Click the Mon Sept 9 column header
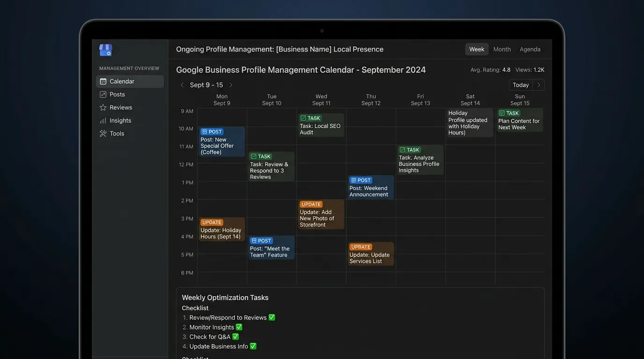Viewport: 644px width, 359px height. [222, 100]
